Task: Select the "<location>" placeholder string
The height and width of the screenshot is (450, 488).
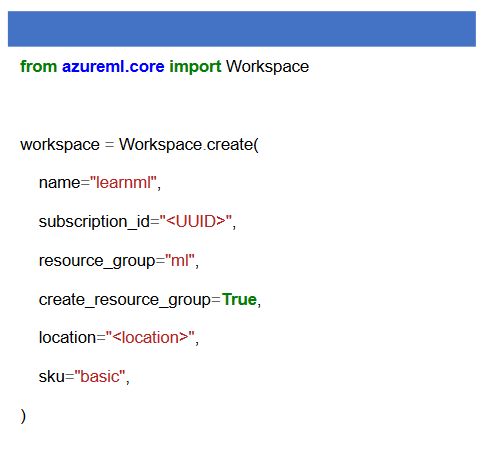Action: click(150, 337)
